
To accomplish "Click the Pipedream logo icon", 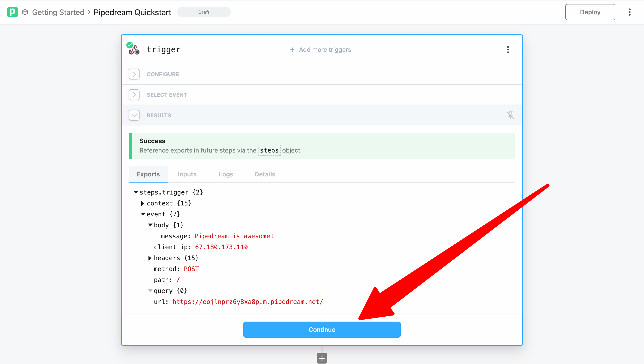I will pyautogui.click(x=12, y=12).
